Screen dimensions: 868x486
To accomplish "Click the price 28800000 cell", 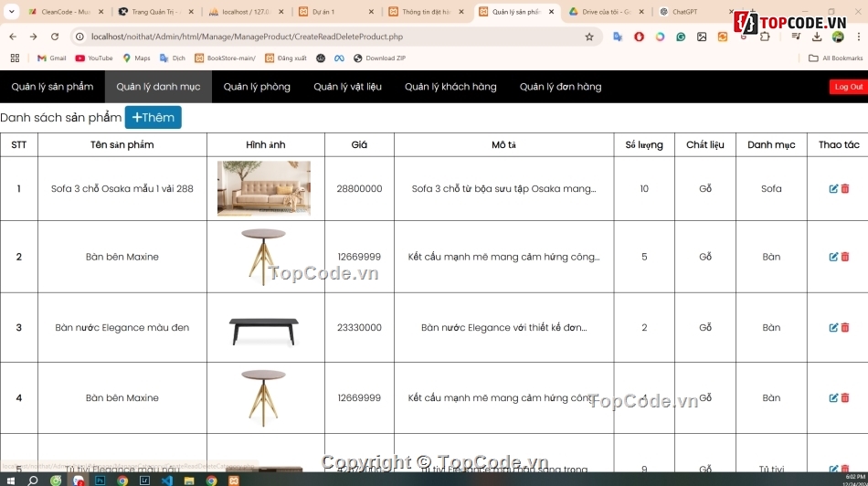I will (359, 189).
